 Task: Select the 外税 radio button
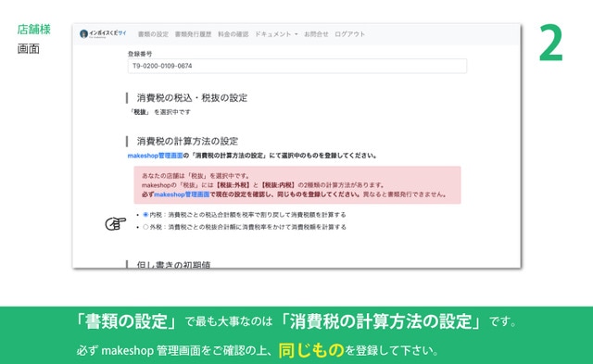coord(145,227)
